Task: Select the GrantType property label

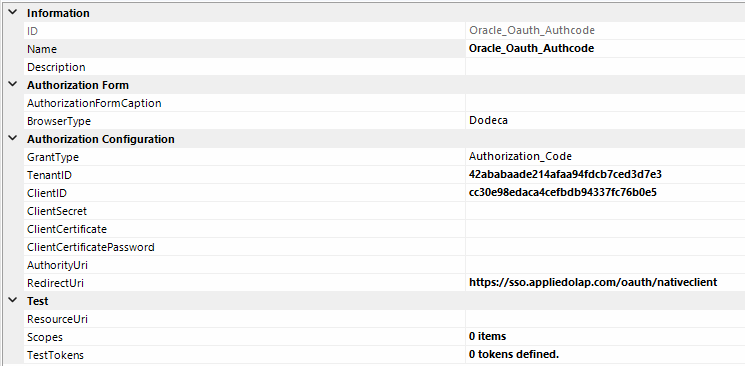Action: tap(53, 157)
